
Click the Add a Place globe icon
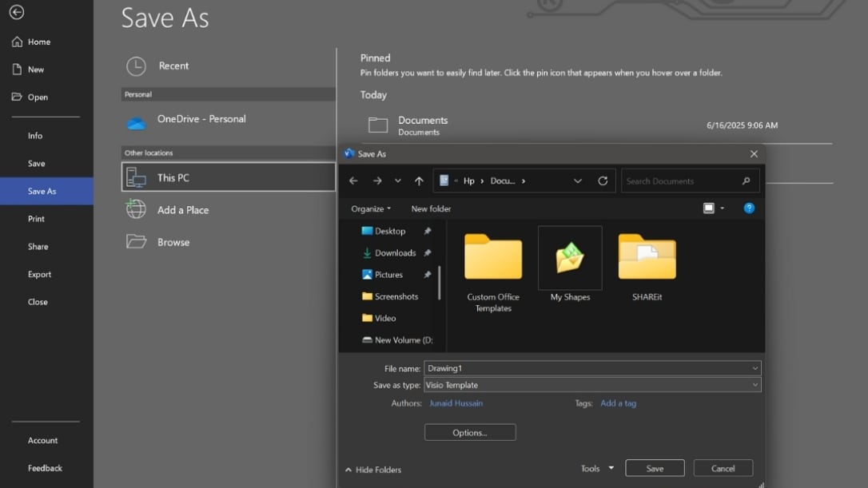point(136,209)
